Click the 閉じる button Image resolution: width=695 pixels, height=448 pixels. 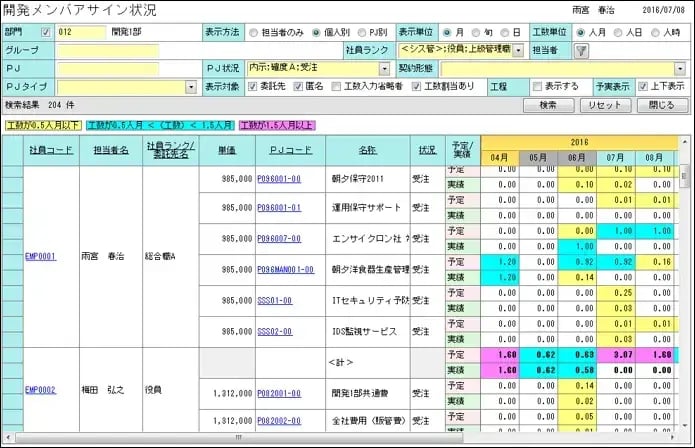tap(661, 105)
